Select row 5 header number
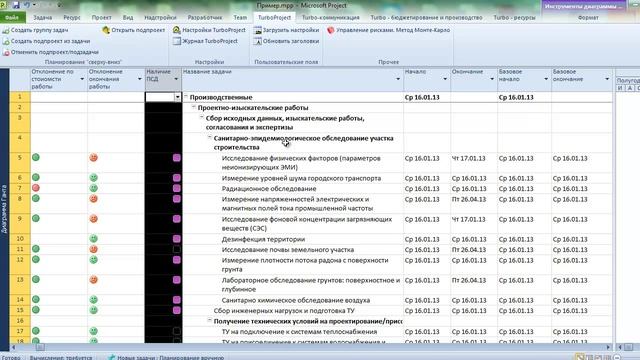This screenshot has height=360, width=640. tap(20, 162)
